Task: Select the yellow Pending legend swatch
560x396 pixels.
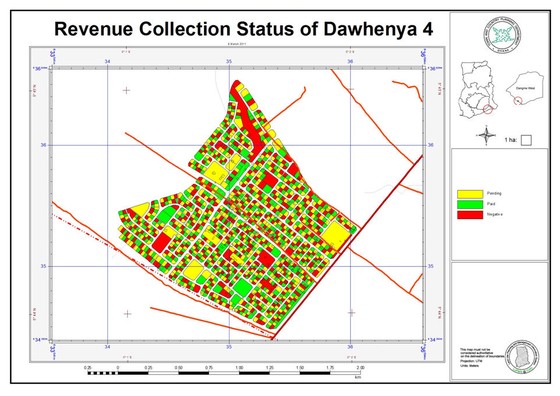Action: [x=470, y=194]
